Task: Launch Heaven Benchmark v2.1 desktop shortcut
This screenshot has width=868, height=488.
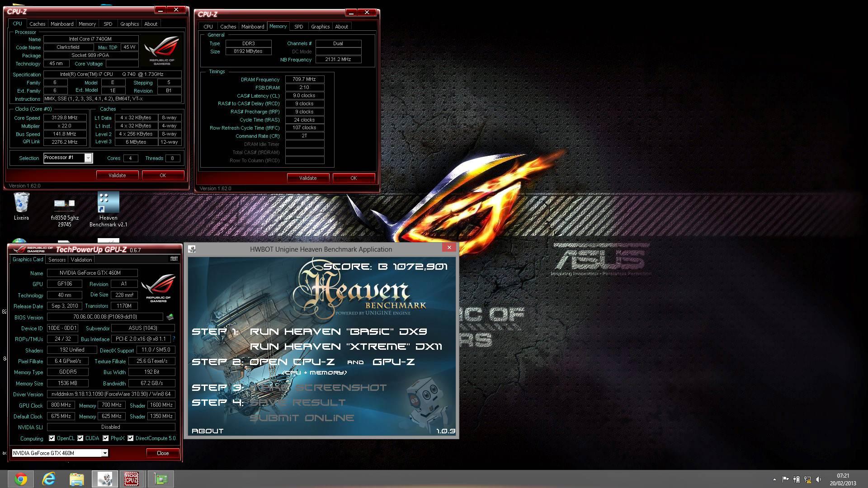Action: click(x=108, y=209)
